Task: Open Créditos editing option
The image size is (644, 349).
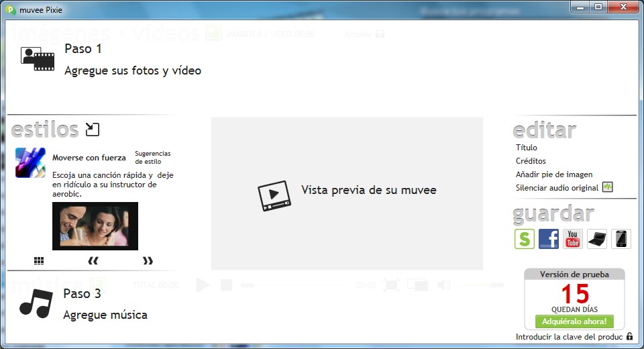Action: (531, 161)
